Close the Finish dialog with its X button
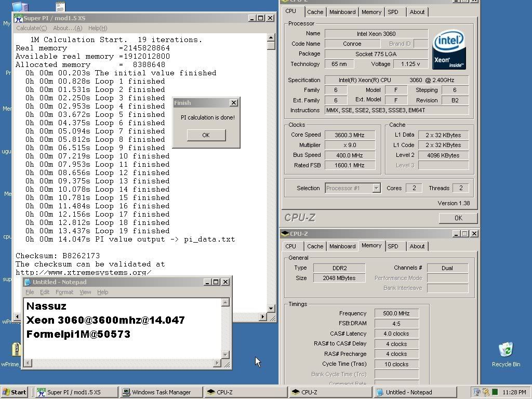The width and height of the screenshot is (532, 399). tap(234, 103)
